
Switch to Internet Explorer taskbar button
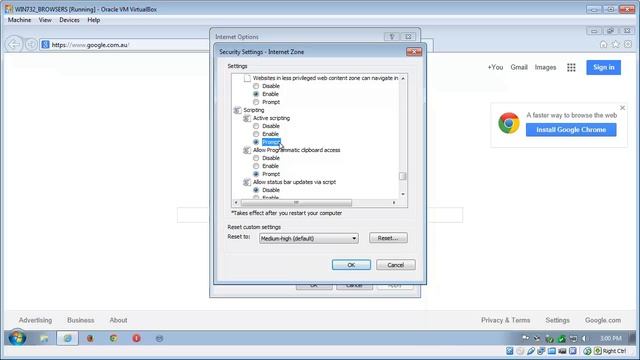tap(67, 338)
